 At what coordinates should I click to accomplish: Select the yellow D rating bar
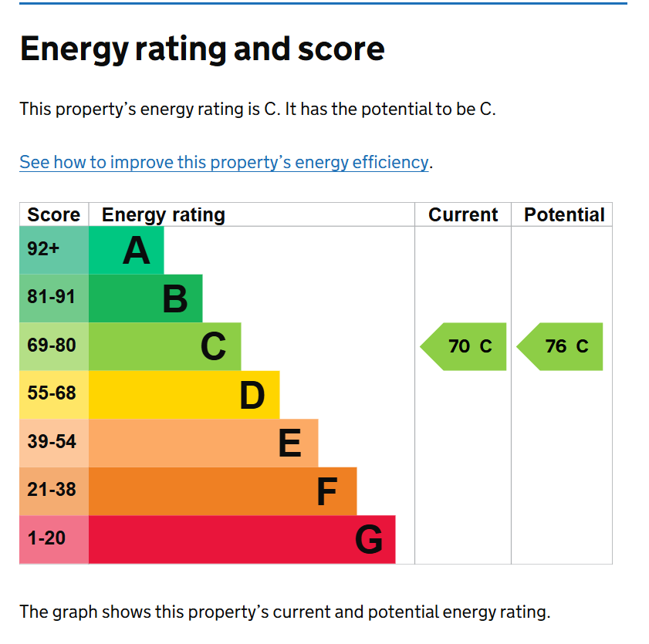coord(184,395)
